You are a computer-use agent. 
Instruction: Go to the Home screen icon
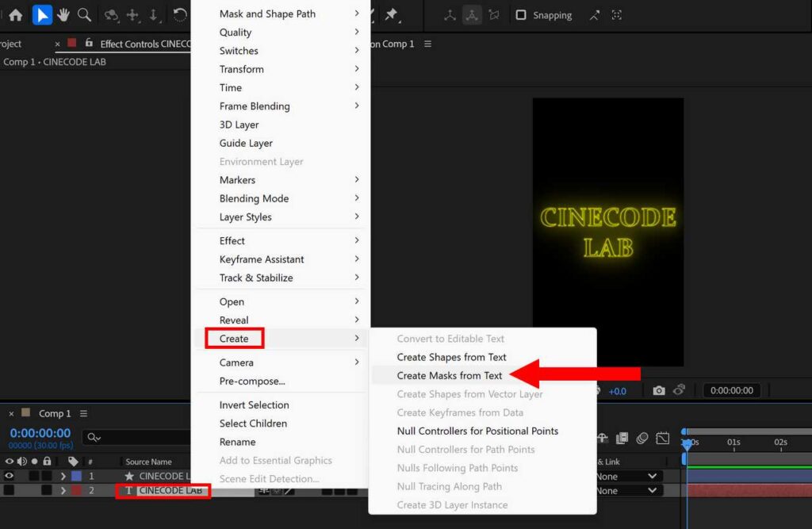[16, 15]
